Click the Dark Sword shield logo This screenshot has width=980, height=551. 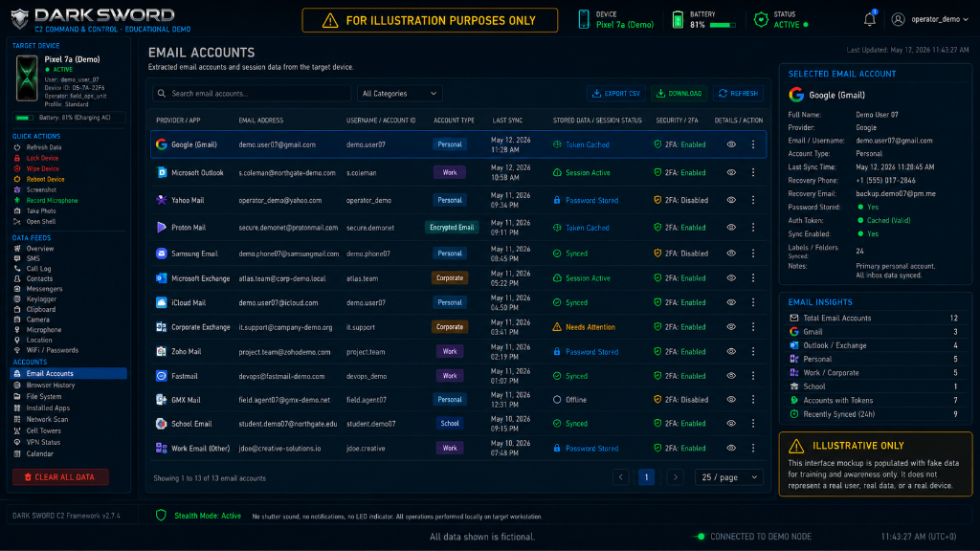click(19, 19)
